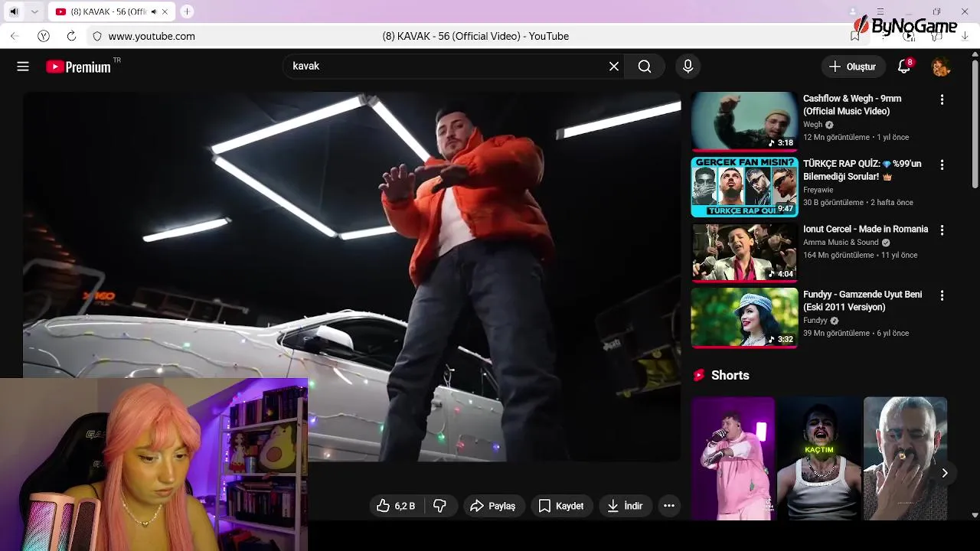Open Cashflow & Wegh 9mm thumbnail
The image size is (980, 551).
[744, 122]
